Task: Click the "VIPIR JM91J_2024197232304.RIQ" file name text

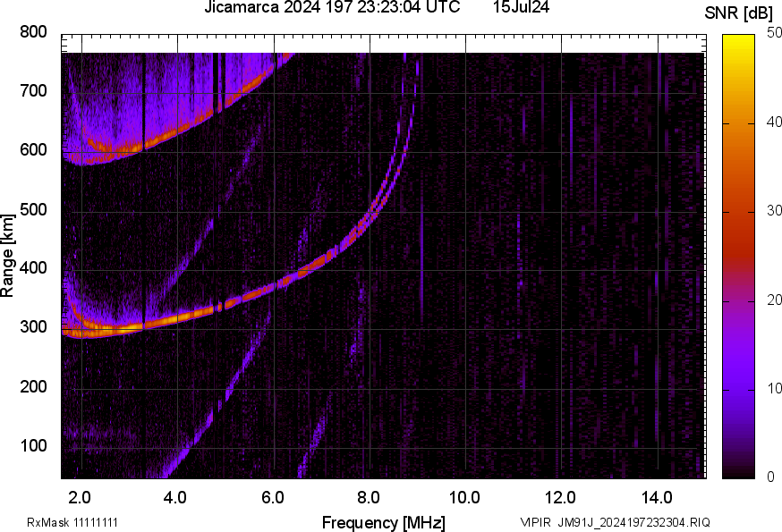Action: click(615, 522)
